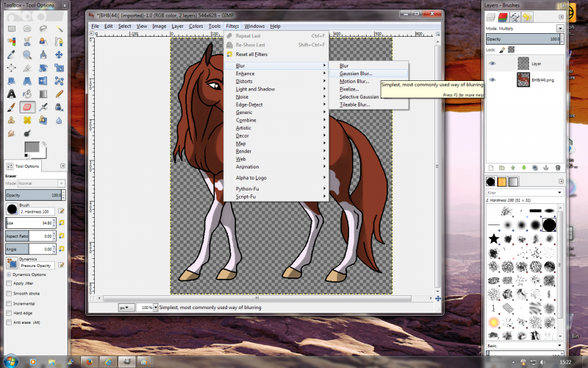
Task: Select the Color Picker eyedropper tool
Action: click(x=11, y=54)
